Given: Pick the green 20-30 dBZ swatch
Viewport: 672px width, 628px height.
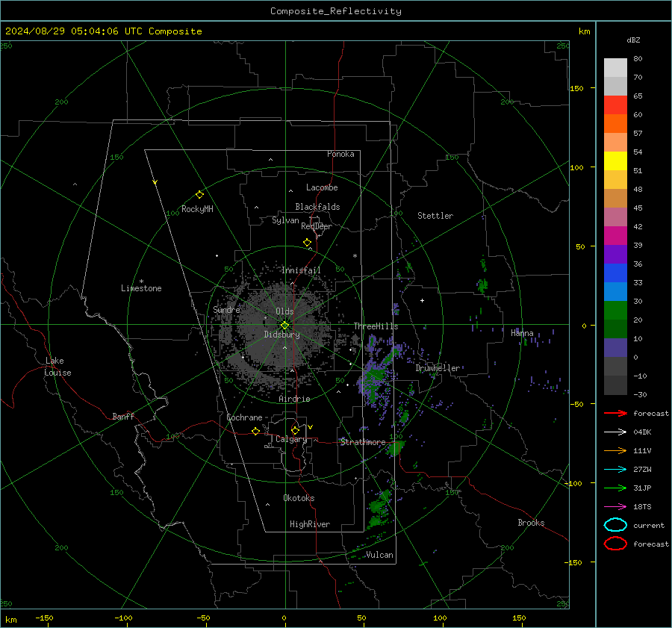Looking at the screenshot, I should [615, 311].
